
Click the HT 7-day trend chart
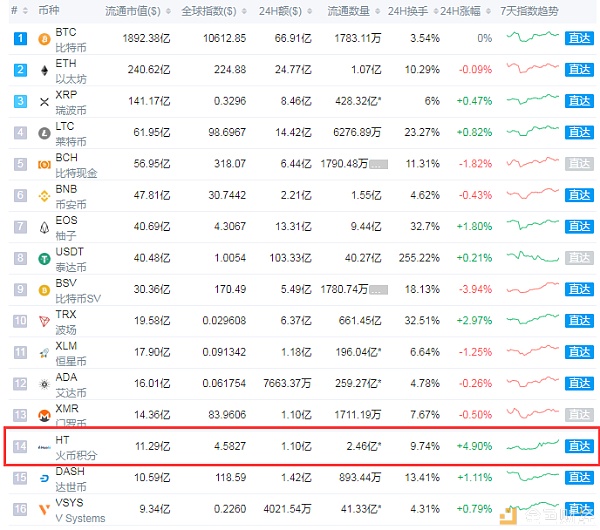pos(532,445)
